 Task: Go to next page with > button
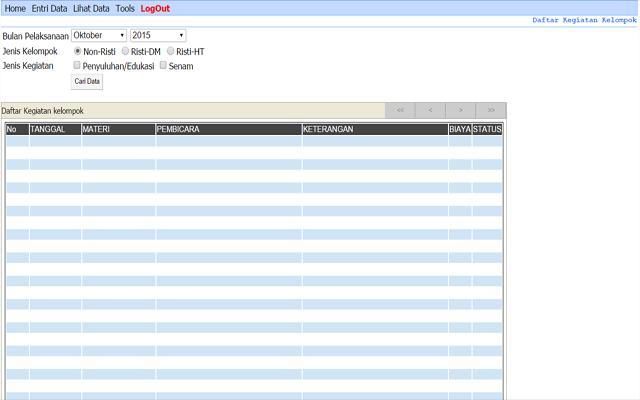point(460,110)
